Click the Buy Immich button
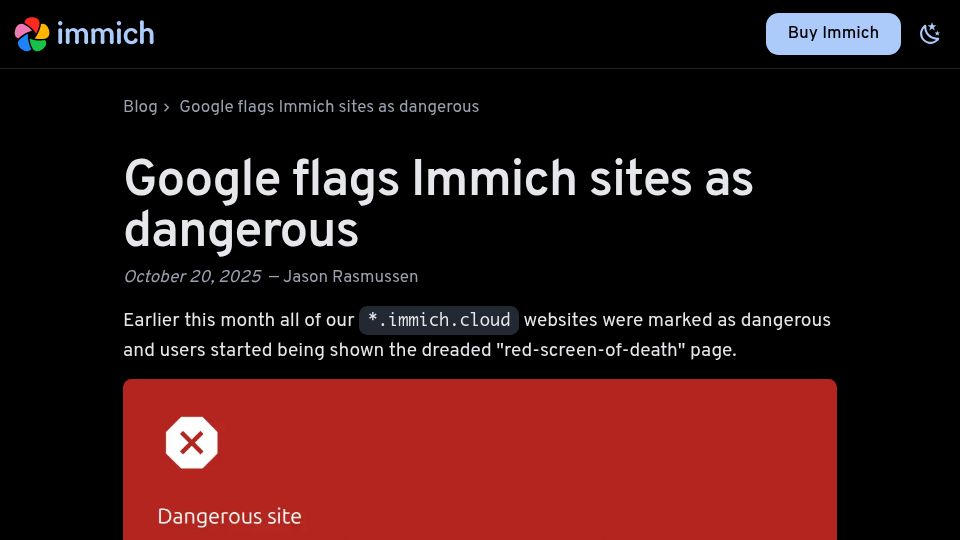Image resolution: width=960 pixels, height=540 pixels. click(x=833, y=34)
